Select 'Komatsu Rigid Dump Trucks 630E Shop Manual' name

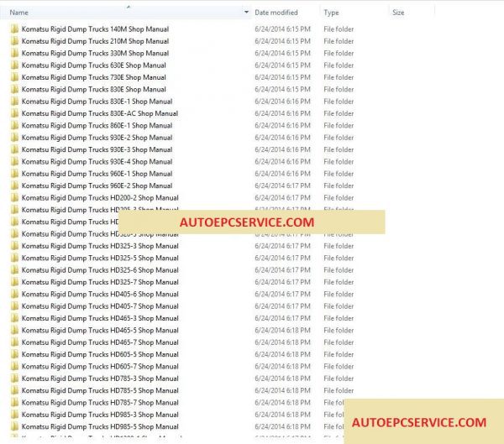pos(94,65)
